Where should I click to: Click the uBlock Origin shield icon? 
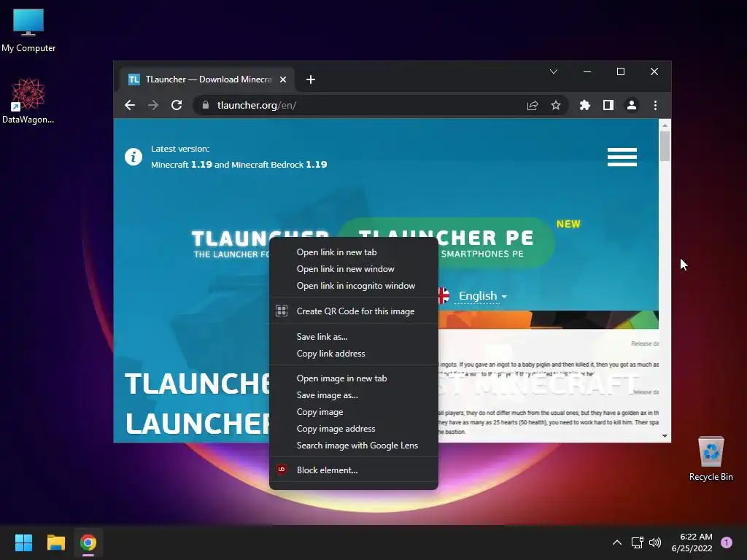tap(282, 470)
